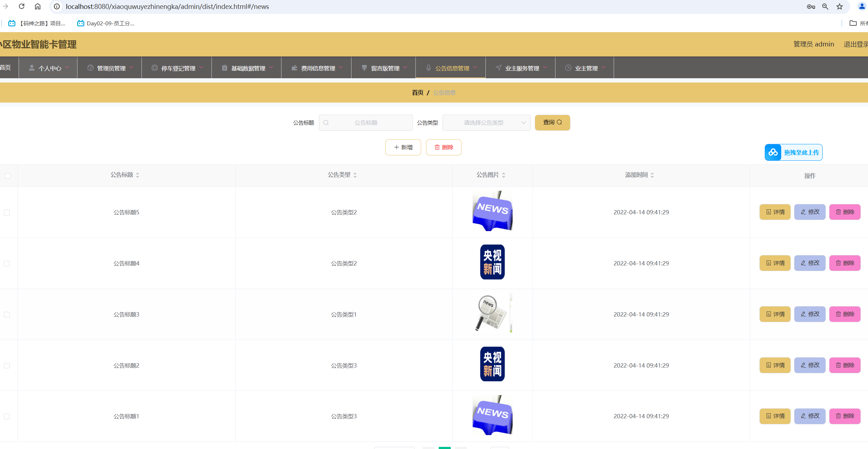Image resolution: width=868 pixels, height=449 pixels.
Task: Click the browser home icon
Action: click(x=38, y=6)
